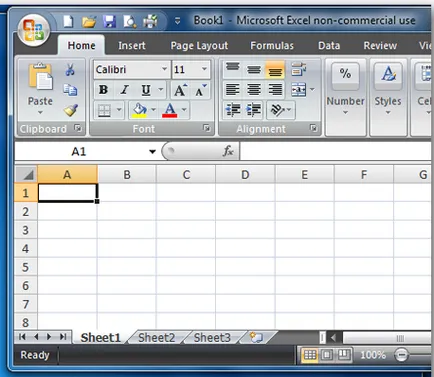Image resolution: width=434 pixels, height=377 pixels.
Task: Toggle Bold formatting
Action: (x=103, y=90)
